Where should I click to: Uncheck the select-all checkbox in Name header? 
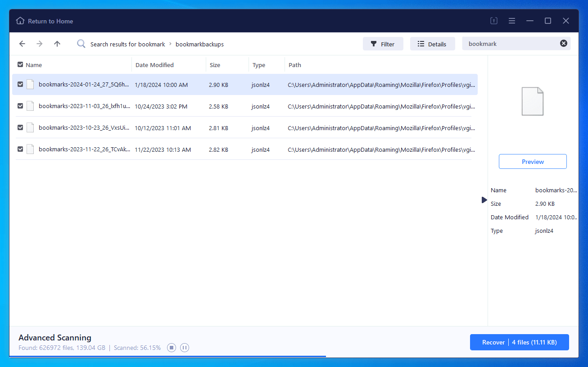(20, 64)
